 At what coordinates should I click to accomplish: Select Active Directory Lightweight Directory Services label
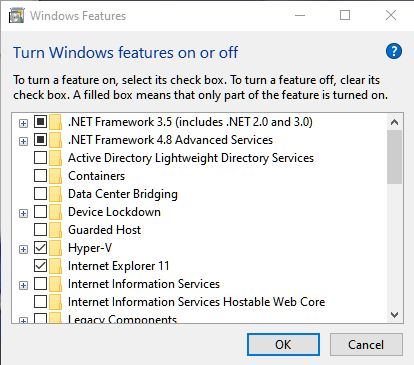[x=191, y=158]
